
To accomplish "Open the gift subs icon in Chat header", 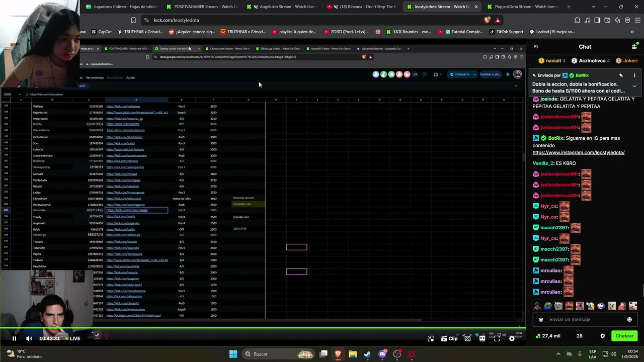I will (634, 47).
